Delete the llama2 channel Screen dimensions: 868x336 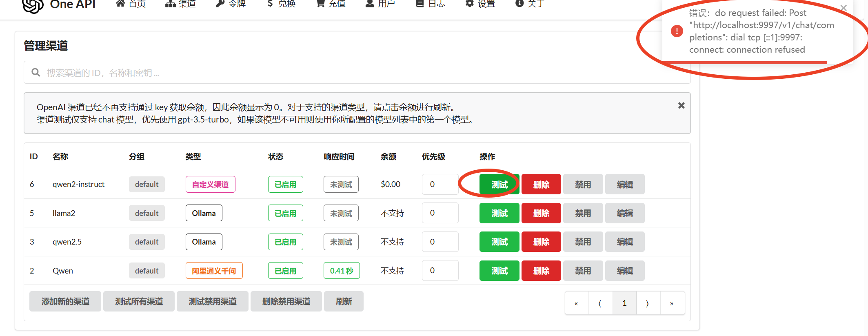[x=541, y=213]
